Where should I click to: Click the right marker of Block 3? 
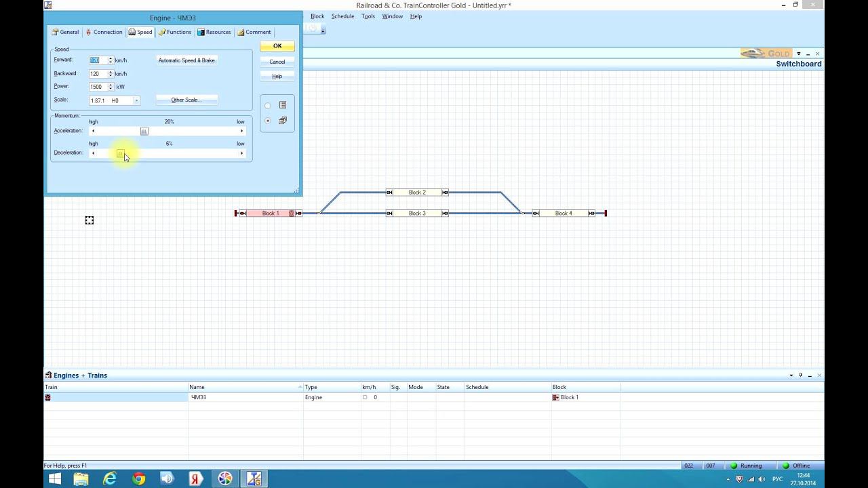tap(445, 213)
